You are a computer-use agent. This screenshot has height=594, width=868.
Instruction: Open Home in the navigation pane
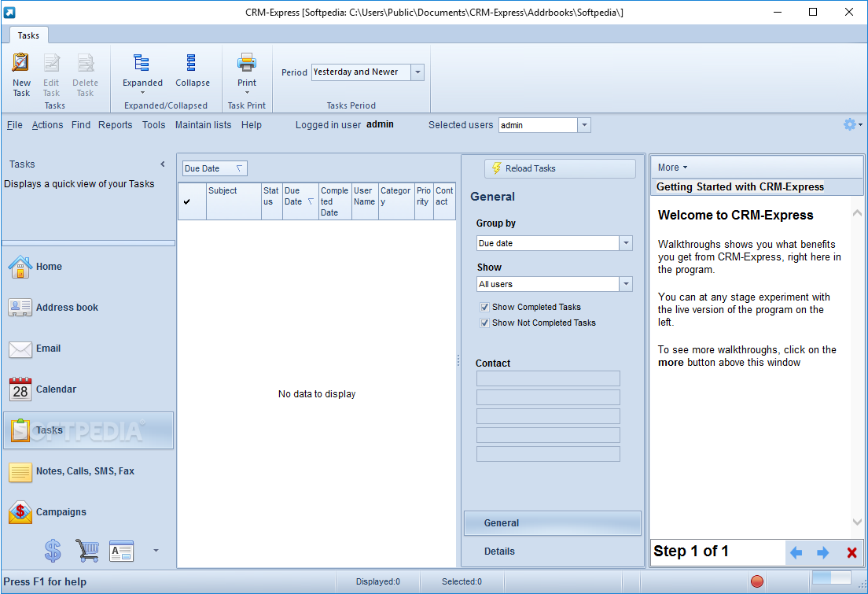pyautogui.click(x=89, y=267)
